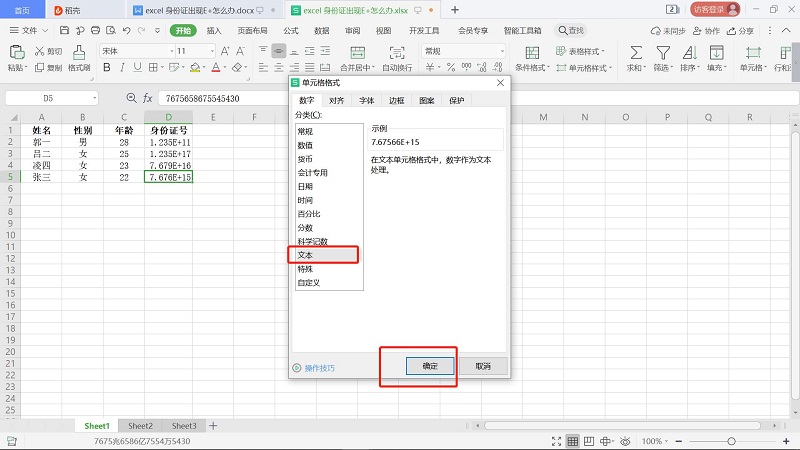Switch to the 对齐 tab in dialog

(336, 101)
